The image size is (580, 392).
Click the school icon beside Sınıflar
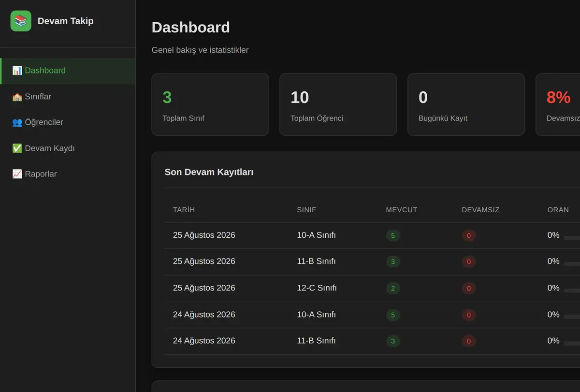pos(17,97)
